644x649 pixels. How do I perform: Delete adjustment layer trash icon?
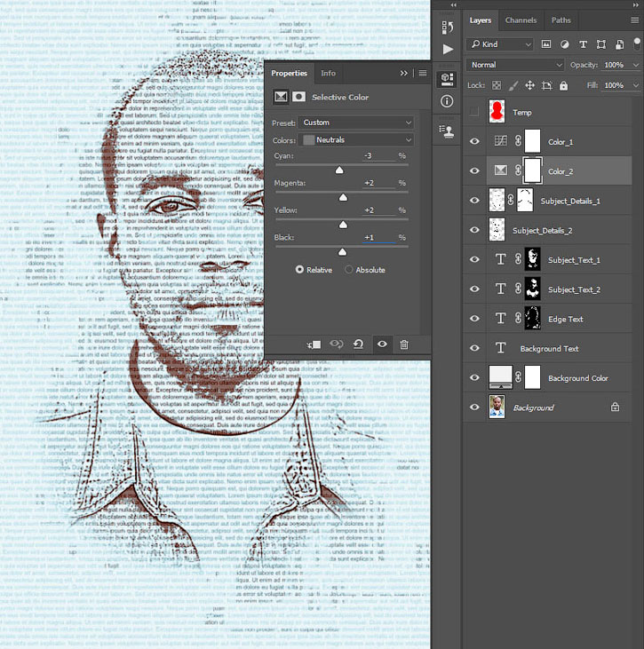click(x=404, y=344)
